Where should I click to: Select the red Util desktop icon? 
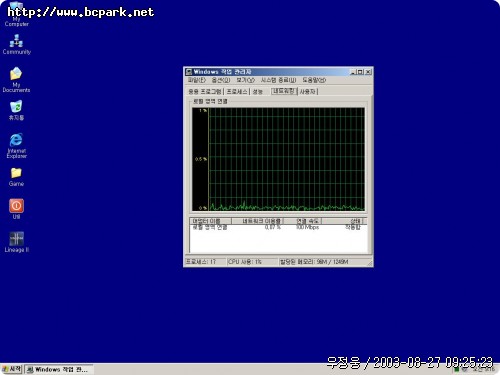[x=16, y=209]
